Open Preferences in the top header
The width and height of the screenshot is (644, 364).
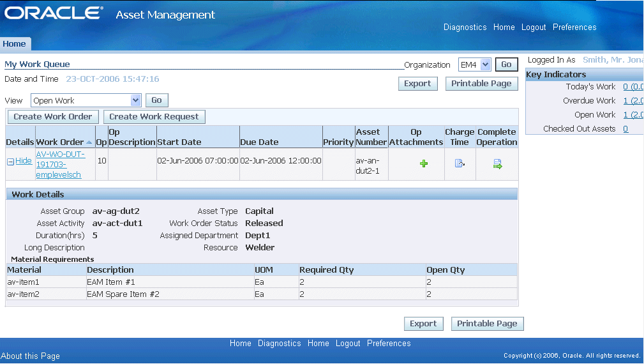pos(574,27)
